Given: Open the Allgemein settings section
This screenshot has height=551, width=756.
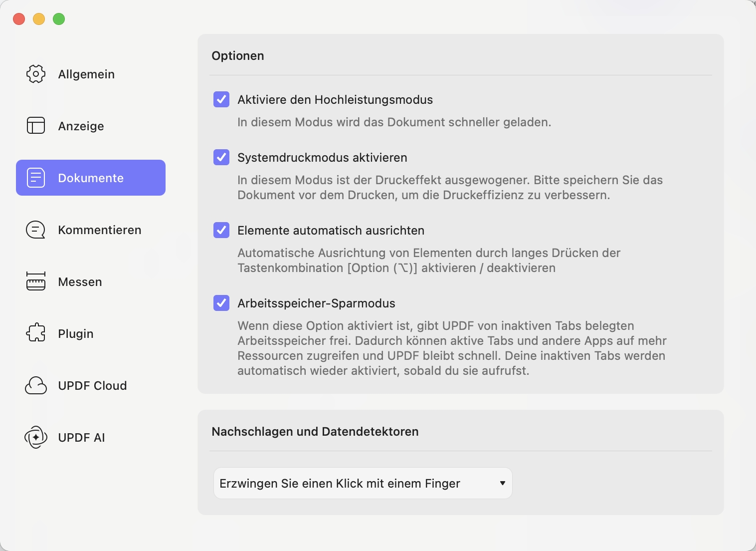Looking at the screenshot, I should (91, 74).
